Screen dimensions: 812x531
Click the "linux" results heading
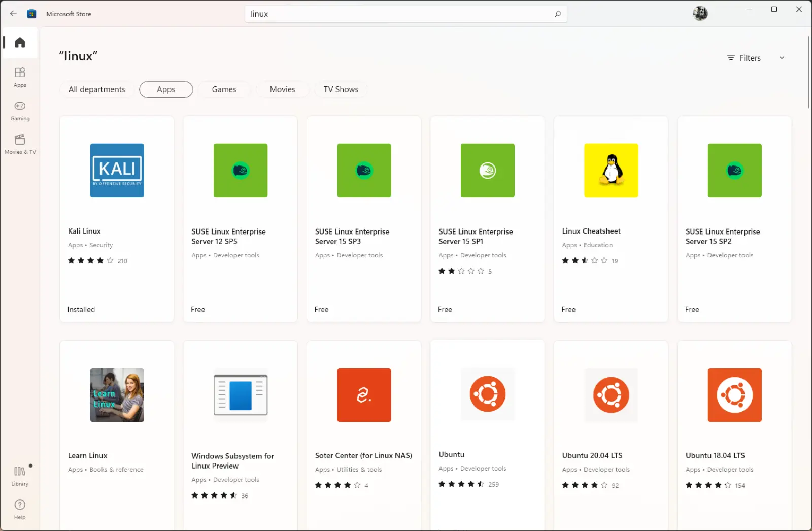78,56
